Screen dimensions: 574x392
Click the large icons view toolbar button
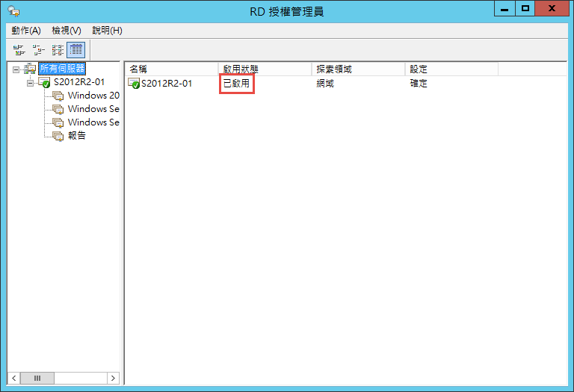19,50
